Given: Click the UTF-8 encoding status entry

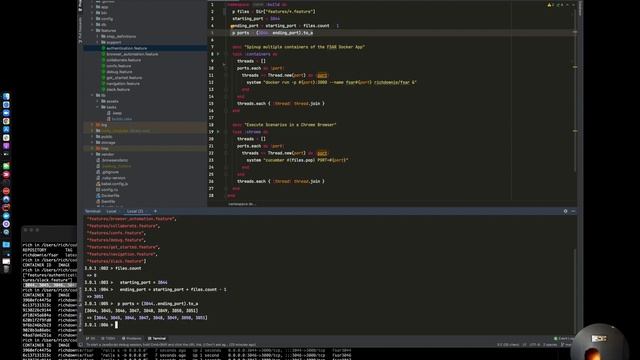Looking at the screenshot, I should pos(535,345).
